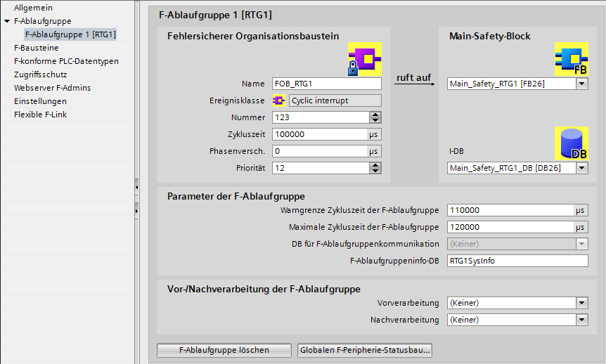This screenshot has width=606, height=364.
Task: Open the Nachverarbeitung dropdown
Action: pos(581,320)
